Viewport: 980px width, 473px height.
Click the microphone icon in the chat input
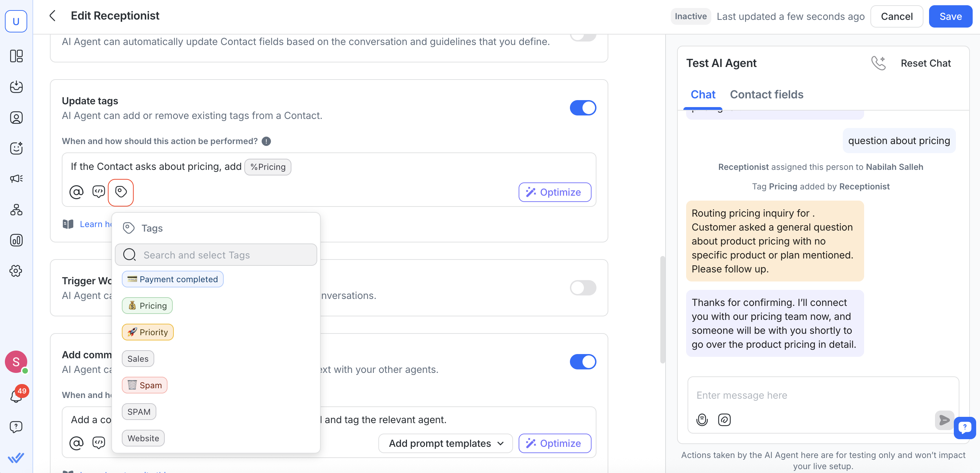coord(702,420)
